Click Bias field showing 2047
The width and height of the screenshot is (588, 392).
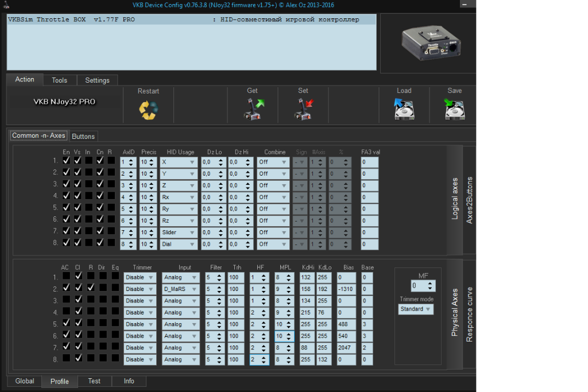click(346, 348)
